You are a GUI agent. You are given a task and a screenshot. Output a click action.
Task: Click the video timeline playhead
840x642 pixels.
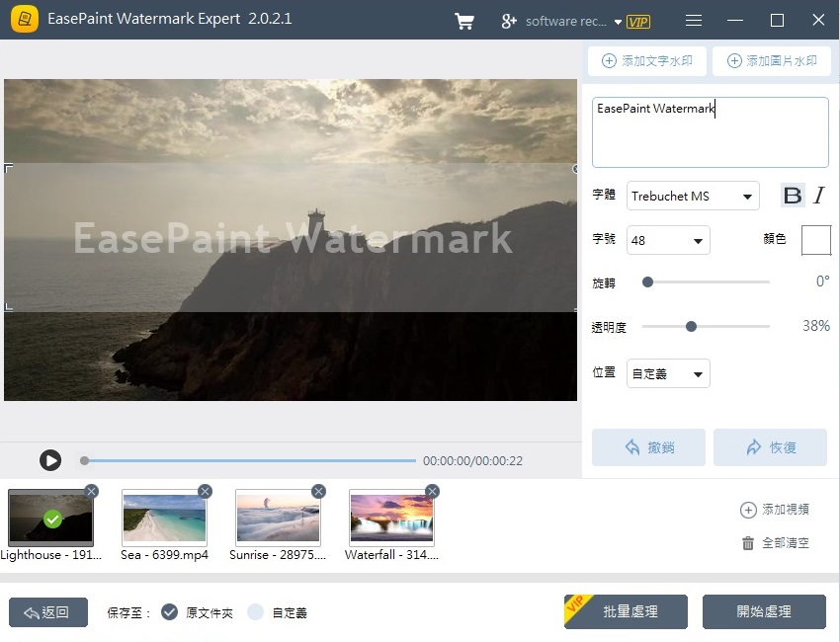pos(84,460)
